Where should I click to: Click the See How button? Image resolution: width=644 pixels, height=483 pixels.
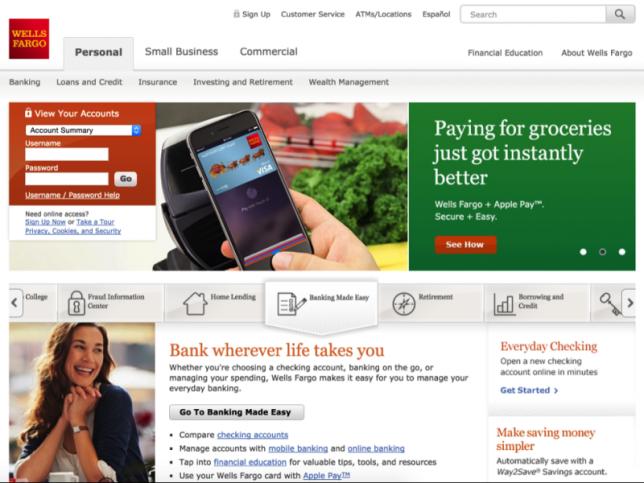[465, 244]
